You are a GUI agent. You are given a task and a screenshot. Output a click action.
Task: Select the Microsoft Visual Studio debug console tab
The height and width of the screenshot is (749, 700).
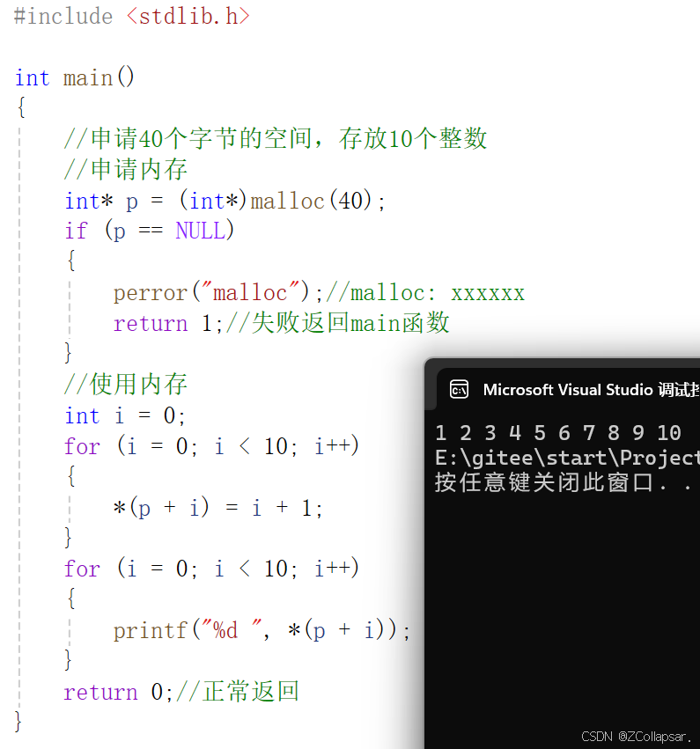click(x=569, y=389)
